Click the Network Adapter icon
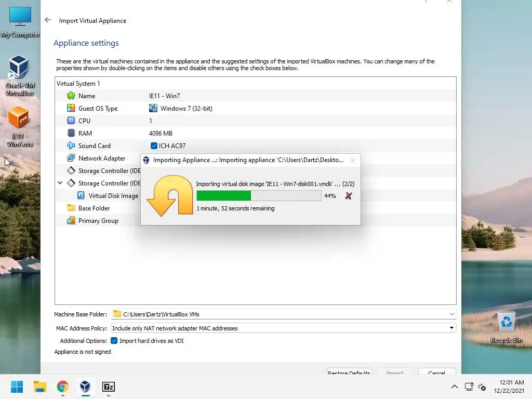The height and width of the screenshot is (399, 532). coord(71,158)
